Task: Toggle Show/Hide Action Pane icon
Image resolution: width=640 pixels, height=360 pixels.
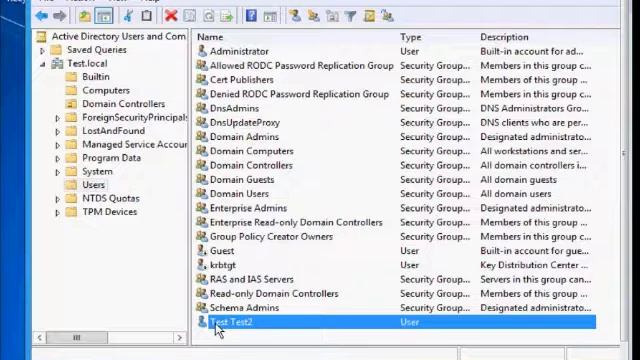Action: point(270,16)
